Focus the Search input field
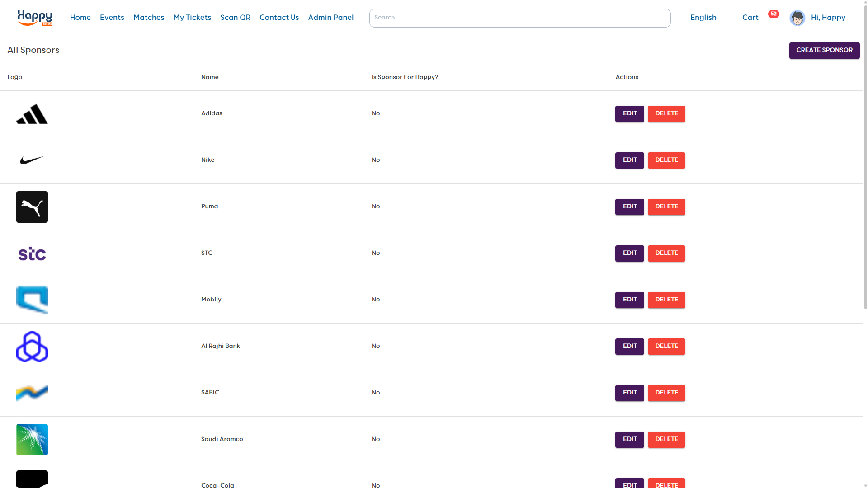The width and height of the screenshot is (868, 488). coord(519,18)
